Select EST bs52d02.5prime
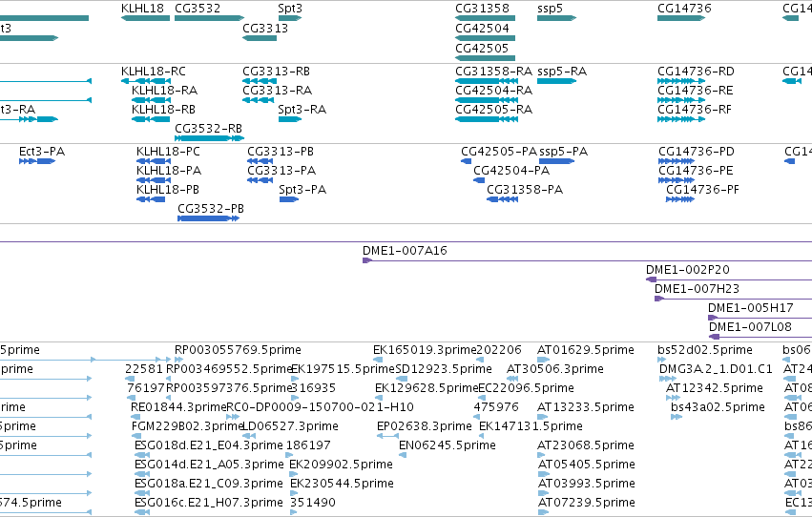 (662, 360)
